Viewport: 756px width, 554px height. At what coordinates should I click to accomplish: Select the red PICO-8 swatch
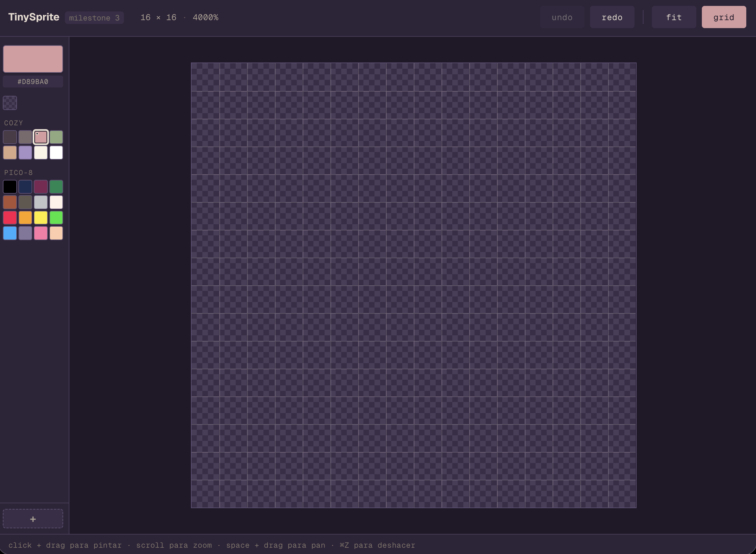click(x=10, y=218)
